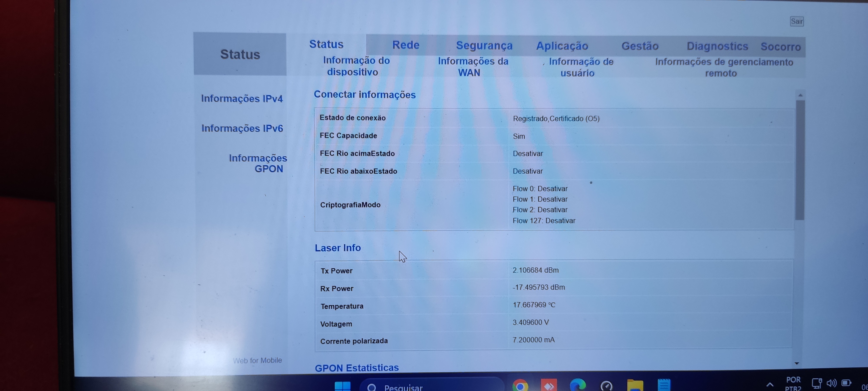Open the blue Notepad taskbar icon

coord(664,385)
